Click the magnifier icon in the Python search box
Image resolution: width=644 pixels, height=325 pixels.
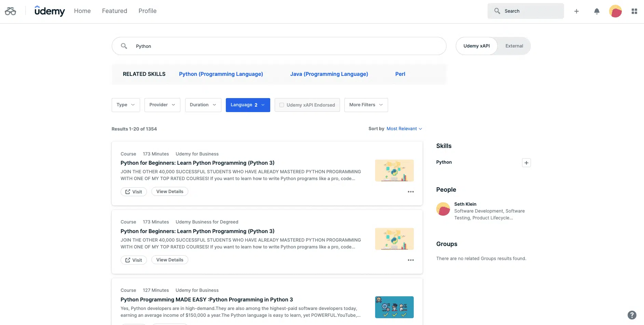(x=124, y=46)
